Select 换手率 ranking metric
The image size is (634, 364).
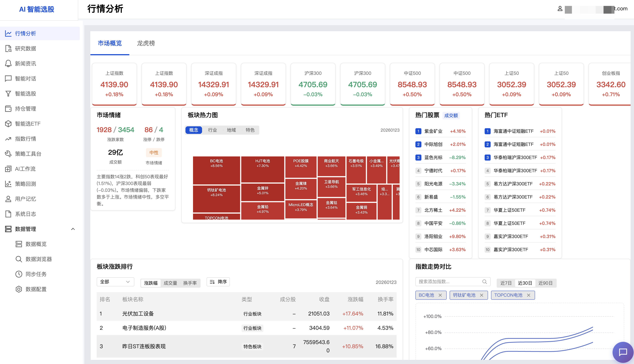190,283
